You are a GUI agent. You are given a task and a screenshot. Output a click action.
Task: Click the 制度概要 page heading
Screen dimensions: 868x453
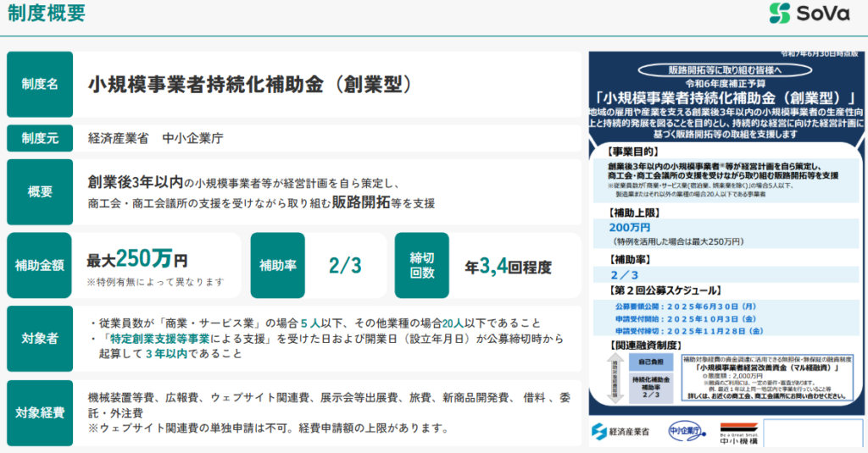[x=45, y=14]
